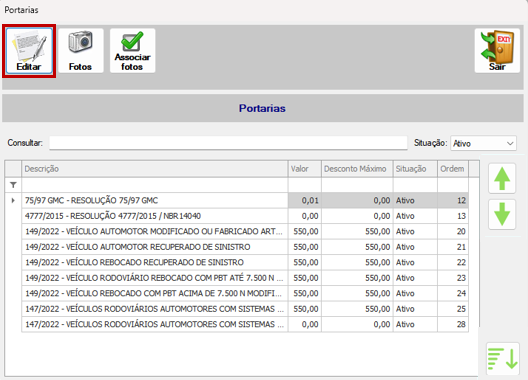Move row up with green up arrow
Image resolution: width=528 pixels, height=380 pixels.
click(x=502, y=179)
